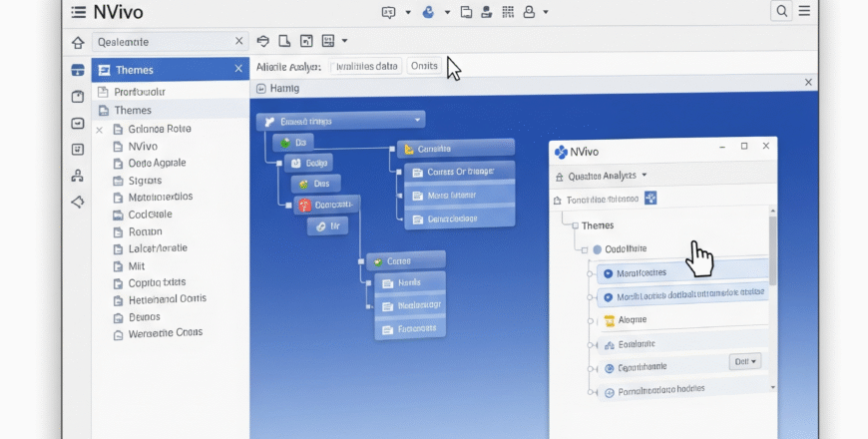Close the Hamig diagram panel with its X
The width and height of the screenshot is (868, 439).
(x=808, y=83)
